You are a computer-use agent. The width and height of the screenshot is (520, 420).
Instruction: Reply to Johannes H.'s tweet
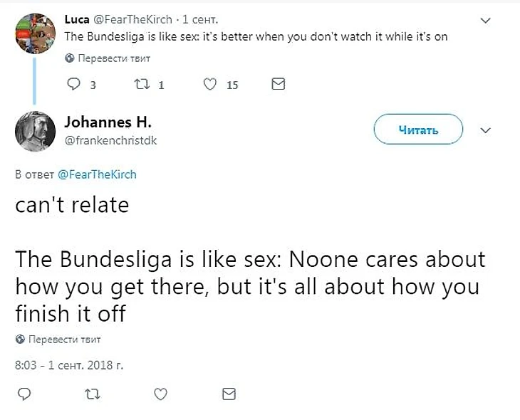pyautogui.click(x=24, y=394)
